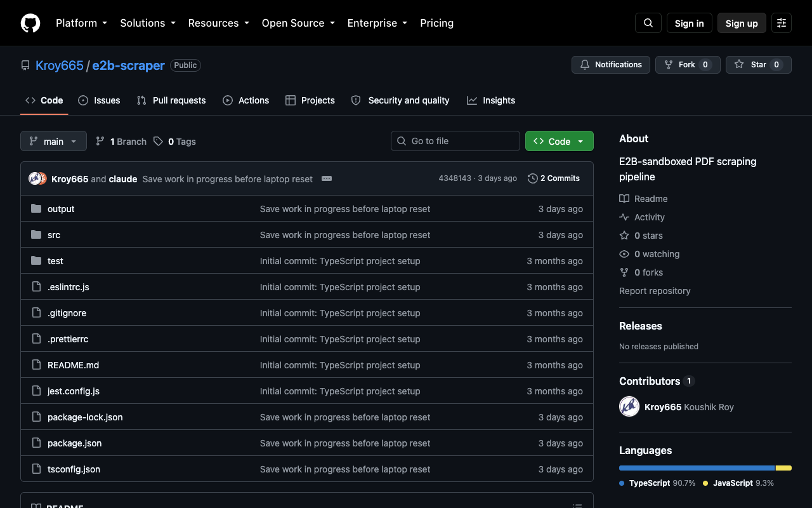The image size is (812, 508).
Task: Open the Pull requests tab
Action: pos(171,100)
